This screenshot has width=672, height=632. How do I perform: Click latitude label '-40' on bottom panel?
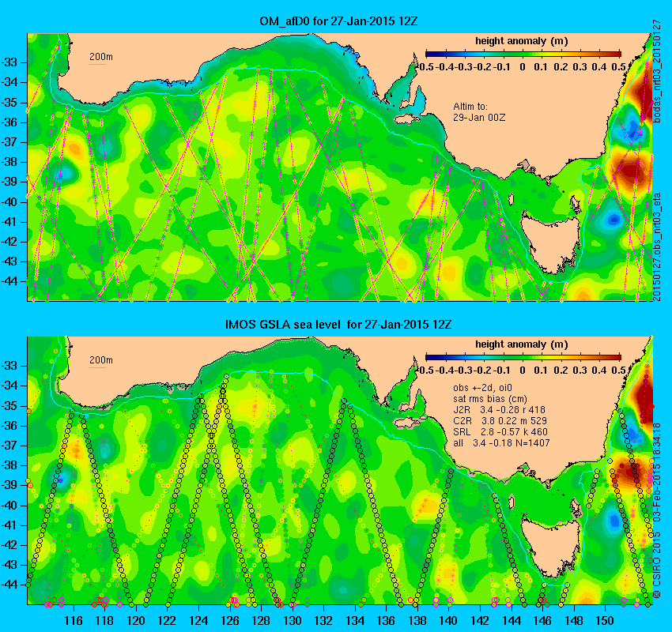tap(9, 505)
